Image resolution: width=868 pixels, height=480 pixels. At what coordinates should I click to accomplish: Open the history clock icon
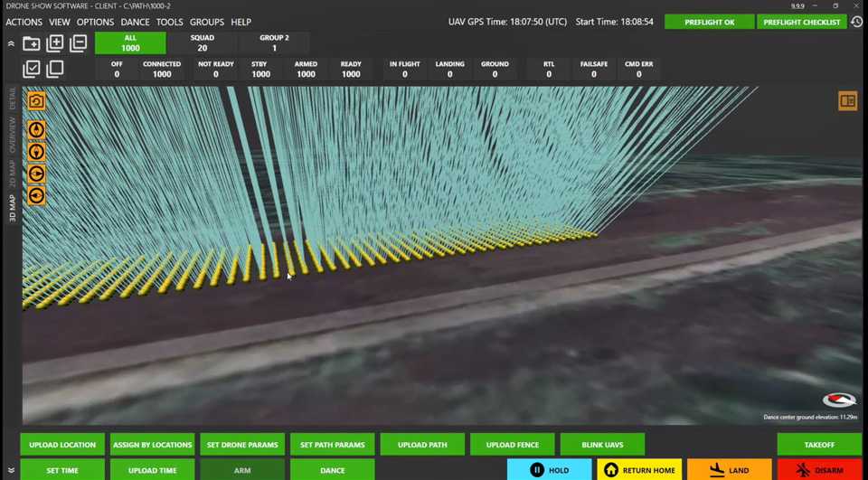coord(856,22)
